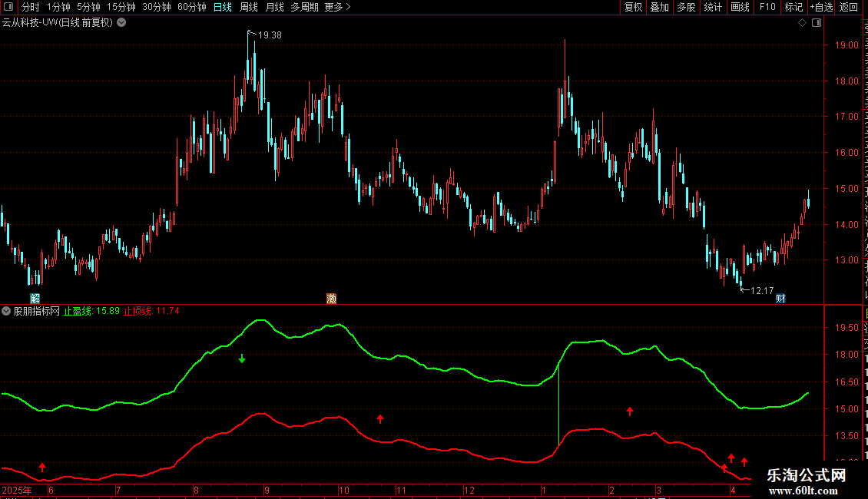This screenshot has height=499, width=868.
Task: Add stock to watchlist via +自选
Action: [x=821, y=7]
